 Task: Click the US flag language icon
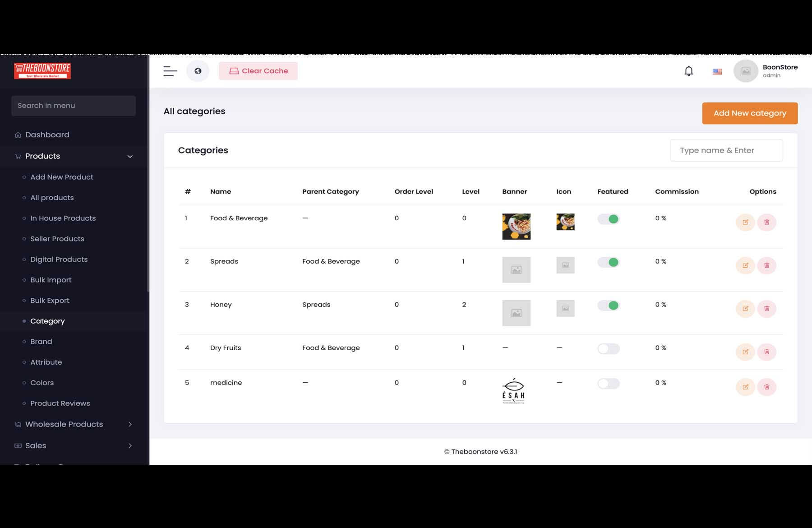click(717, 71)
